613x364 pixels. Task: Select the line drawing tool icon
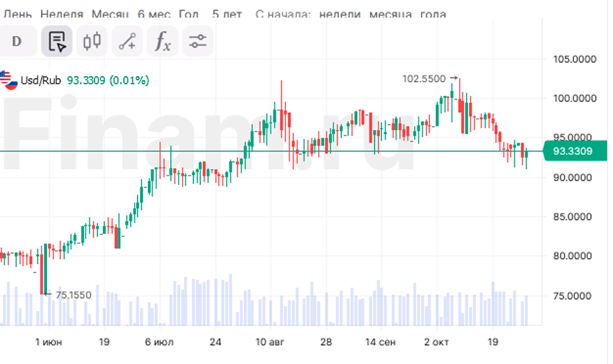[x=127, y=42]
